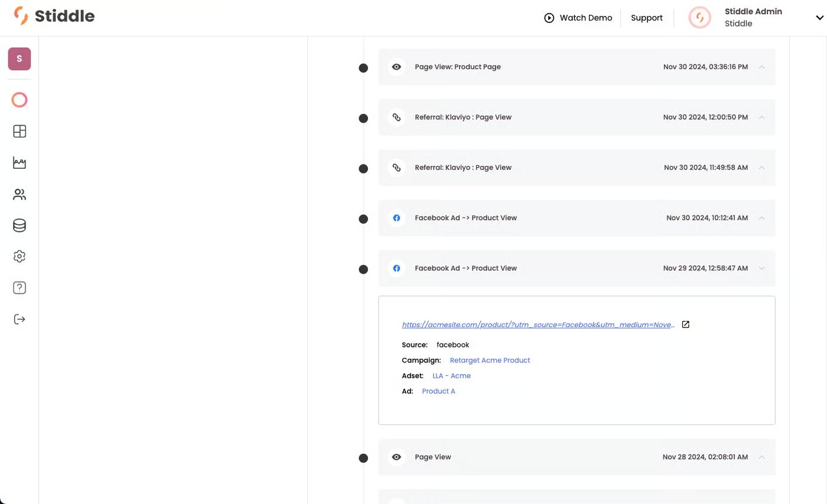Click the 'Nov 28 2024, 02:08:01 AM' timestamp
This screenshot has height=504, width=827.
tap(705, 457)
